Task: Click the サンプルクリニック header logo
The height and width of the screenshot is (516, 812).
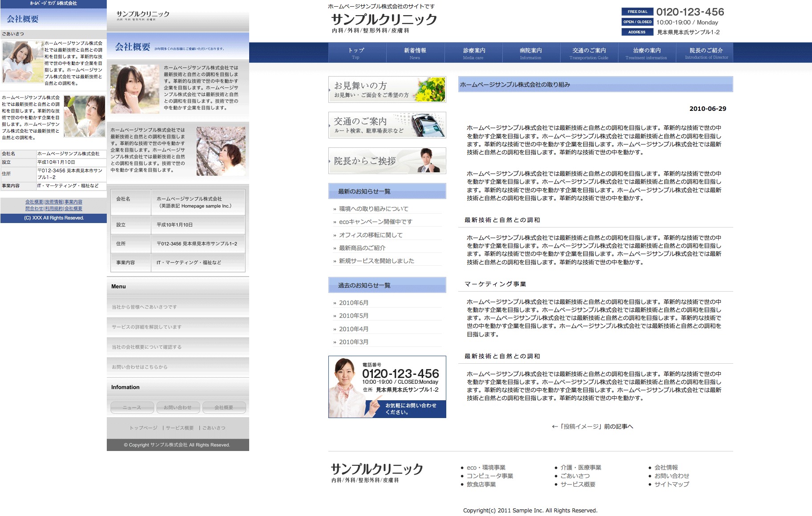Action: (384, 20)
